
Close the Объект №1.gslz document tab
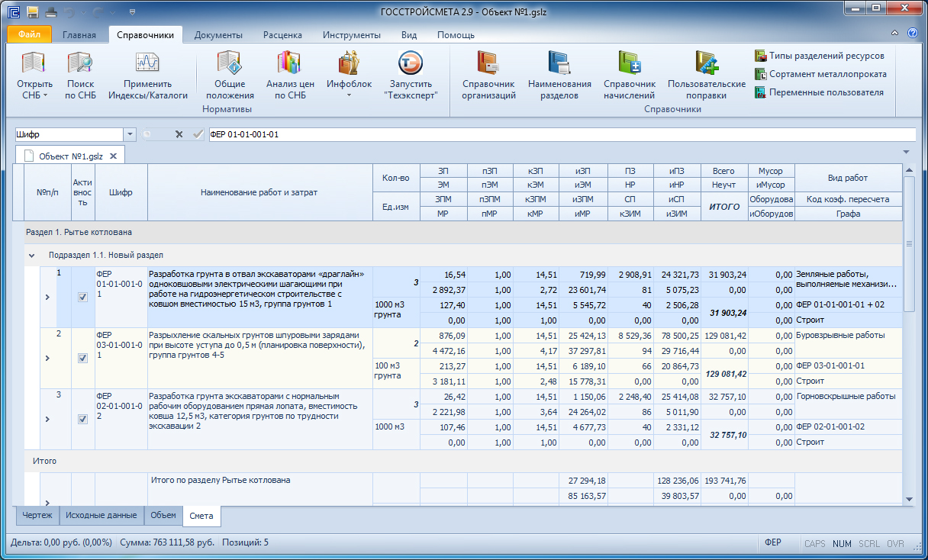pyautogui.click(x=113, y=156)
